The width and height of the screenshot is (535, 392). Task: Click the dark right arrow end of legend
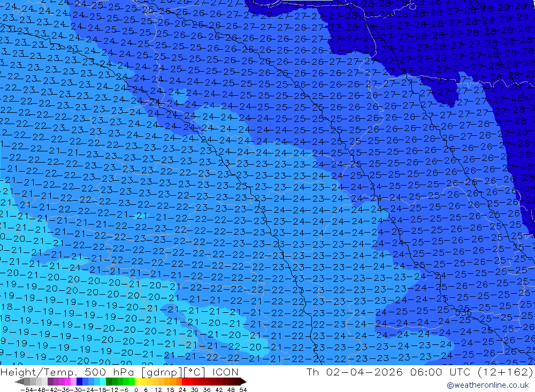pyautogui.click(x=243, y=381)
